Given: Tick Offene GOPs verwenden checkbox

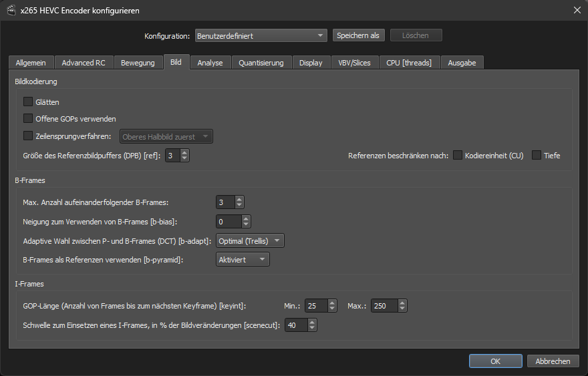Looking at the screenshot, I should (28, 118).
